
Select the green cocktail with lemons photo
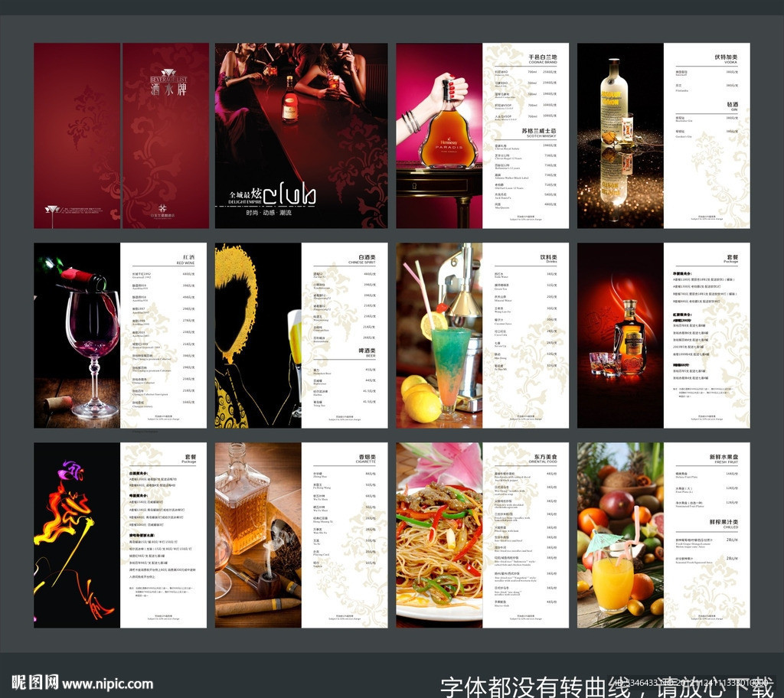coord(439,335)
